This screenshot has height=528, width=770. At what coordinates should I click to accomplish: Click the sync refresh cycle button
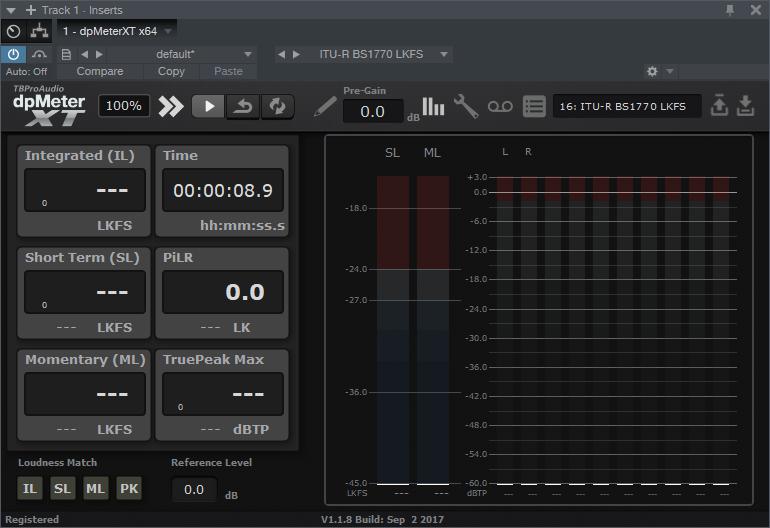coord(277,106)
